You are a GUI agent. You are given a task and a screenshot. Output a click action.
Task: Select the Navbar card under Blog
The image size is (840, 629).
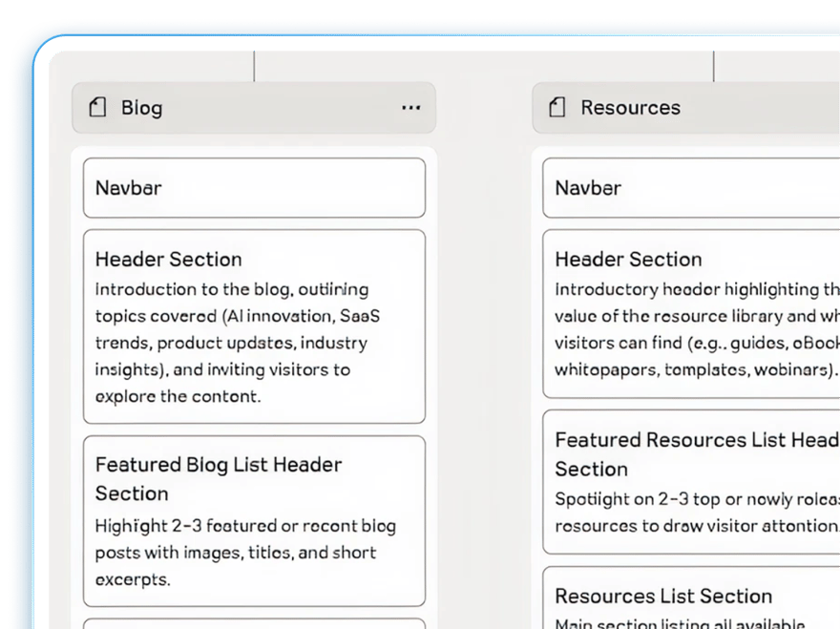[255, 187]
